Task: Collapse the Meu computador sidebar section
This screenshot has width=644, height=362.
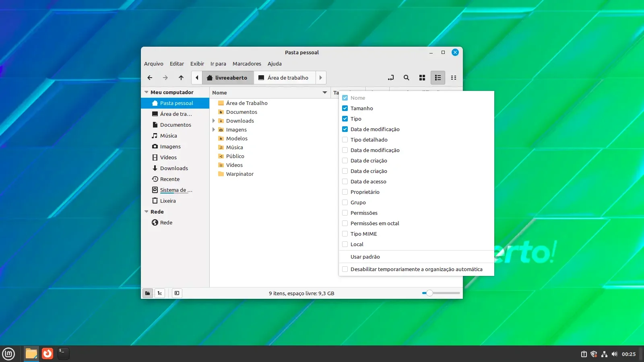Action: click(147, 92)
